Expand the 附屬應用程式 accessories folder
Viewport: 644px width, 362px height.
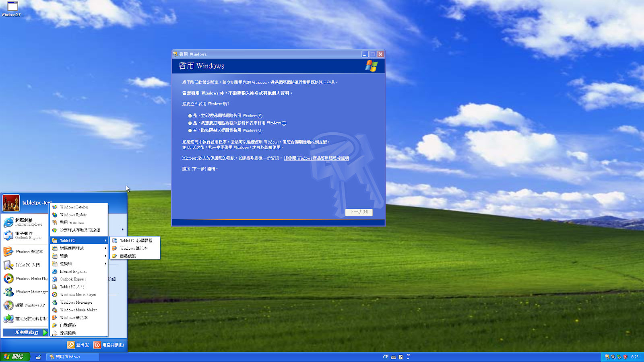coord(79,248)
